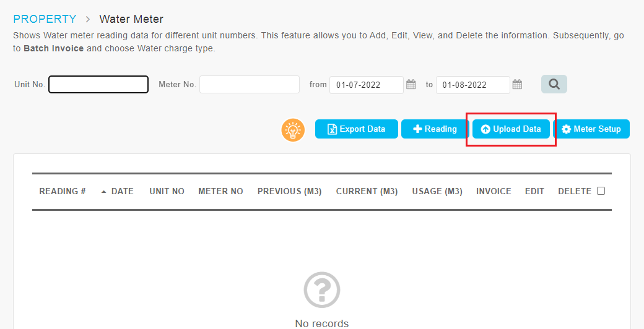Sort by UNIT NO column header

coord(167,191)
